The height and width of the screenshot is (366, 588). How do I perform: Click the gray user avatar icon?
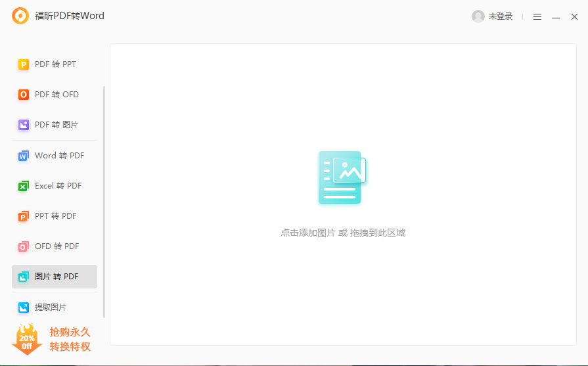(x=478, y=16)
